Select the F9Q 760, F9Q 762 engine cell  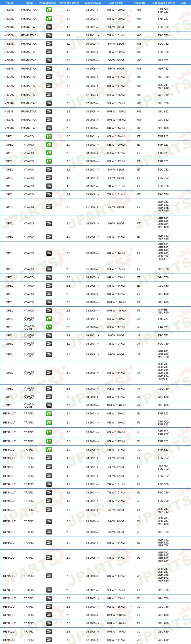coord(163,467)
